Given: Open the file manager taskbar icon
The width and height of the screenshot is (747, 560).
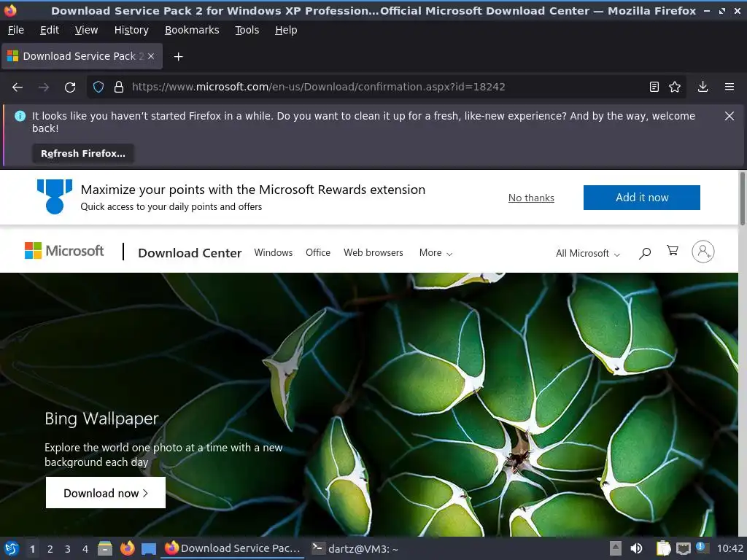Looking at the screenshot, I should tap(105, 548).
